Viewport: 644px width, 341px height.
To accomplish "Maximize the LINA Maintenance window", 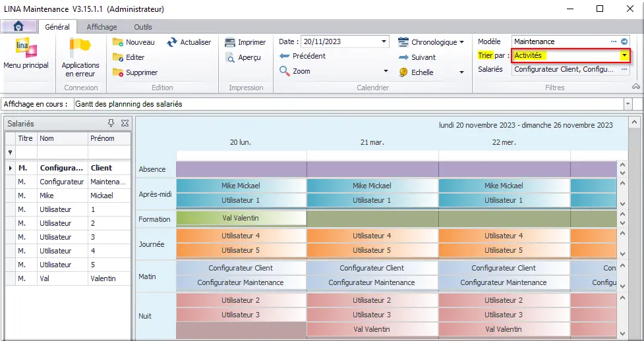I will click(600, 9).
